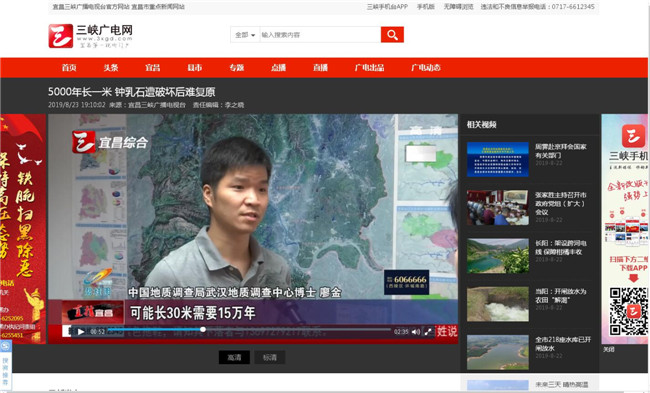Open the 广电出品 navigation item
The width and height of the screenshot is (650, 393).
pyautogui.click(x=369, y=68)
